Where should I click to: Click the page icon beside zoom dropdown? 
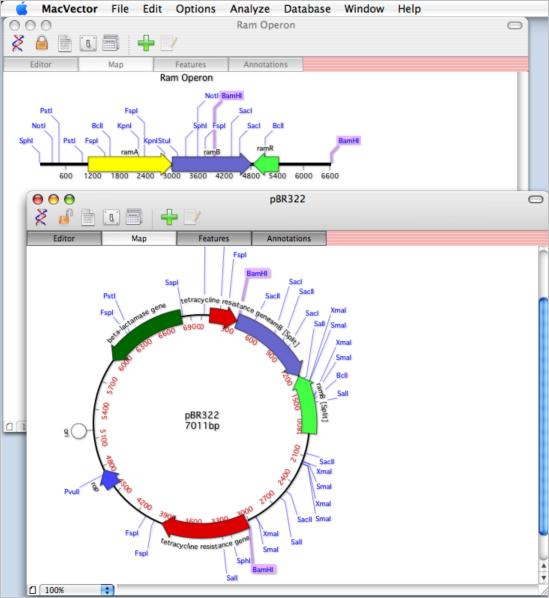33,590
